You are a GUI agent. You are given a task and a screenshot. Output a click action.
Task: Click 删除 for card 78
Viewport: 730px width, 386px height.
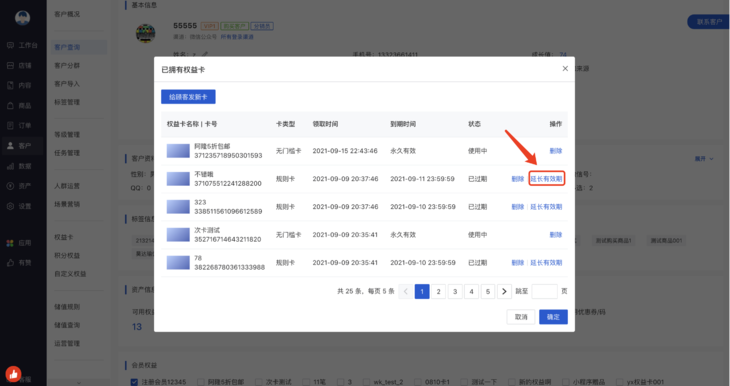(x=518, y=263)
